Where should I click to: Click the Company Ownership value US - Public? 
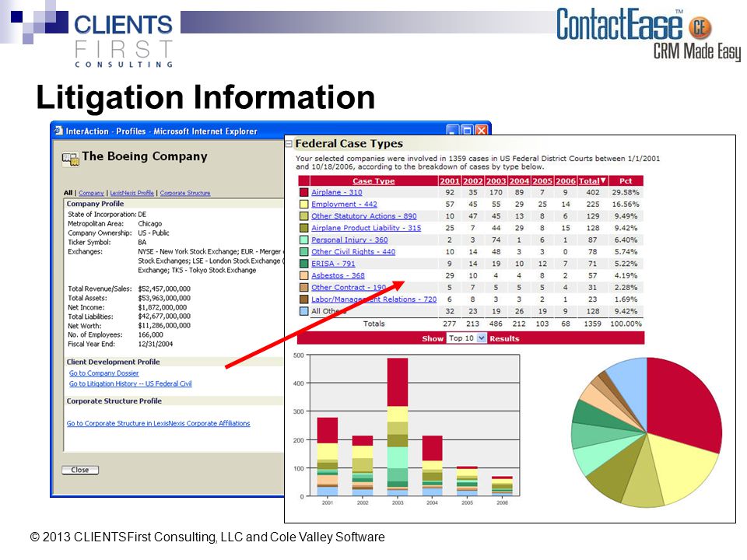coord(154,233)
